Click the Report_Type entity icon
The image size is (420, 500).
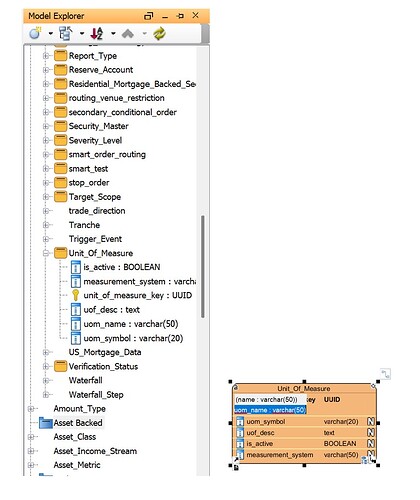click(x=60, y=55)
